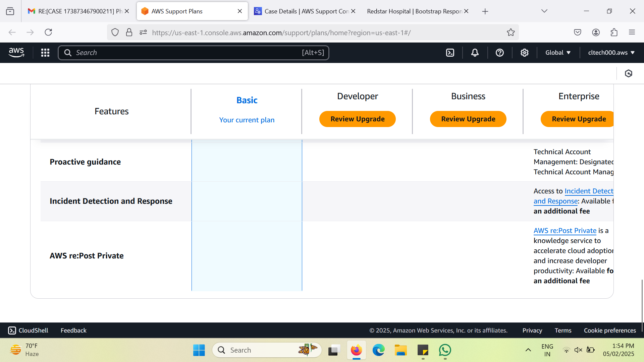This screenshot has width=644, height=362.
Task: Click the page vertical scrollbar thumb
Action: [x=642, y=305]
